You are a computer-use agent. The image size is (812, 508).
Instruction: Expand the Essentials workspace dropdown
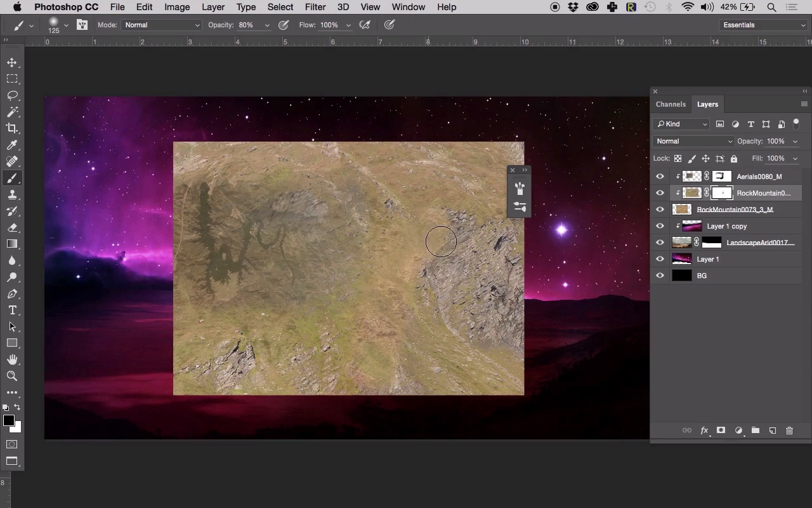[x=763, y=25]
